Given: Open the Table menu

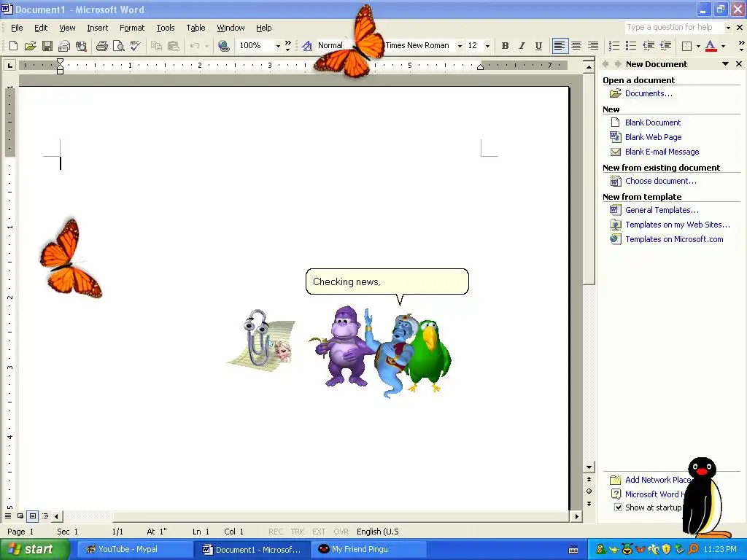Looking at the screenshot, I should coord(196,28).
